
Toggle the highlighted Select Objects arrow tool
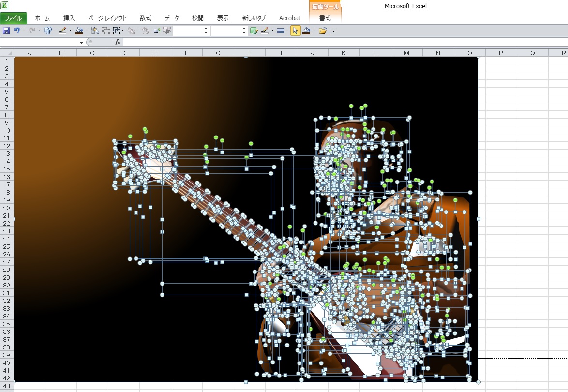point(295,31)
